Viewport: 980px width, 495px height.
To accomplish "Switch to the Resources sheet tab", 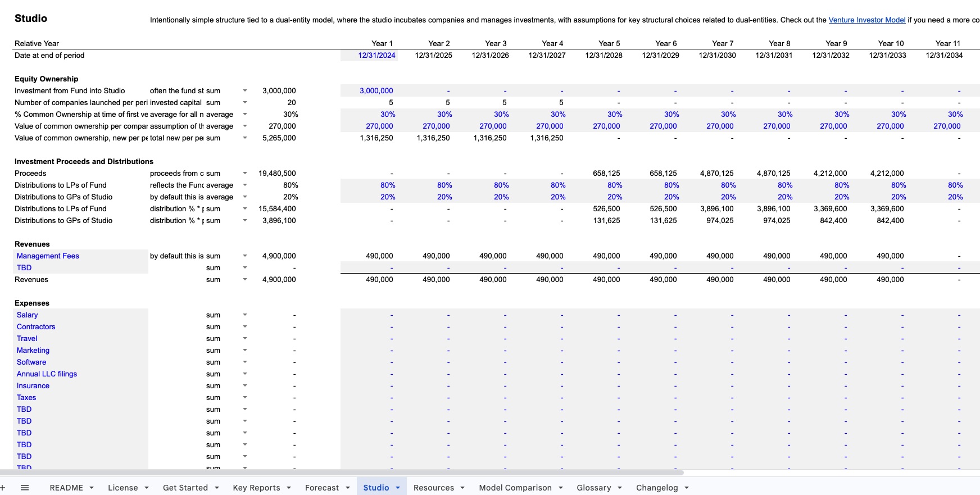I will point(433,488).
